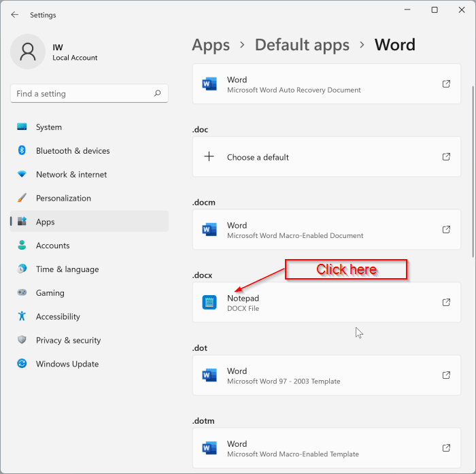Click the back arrow in Settings header
Screen dimensions: 476x474
pos(14,14)
